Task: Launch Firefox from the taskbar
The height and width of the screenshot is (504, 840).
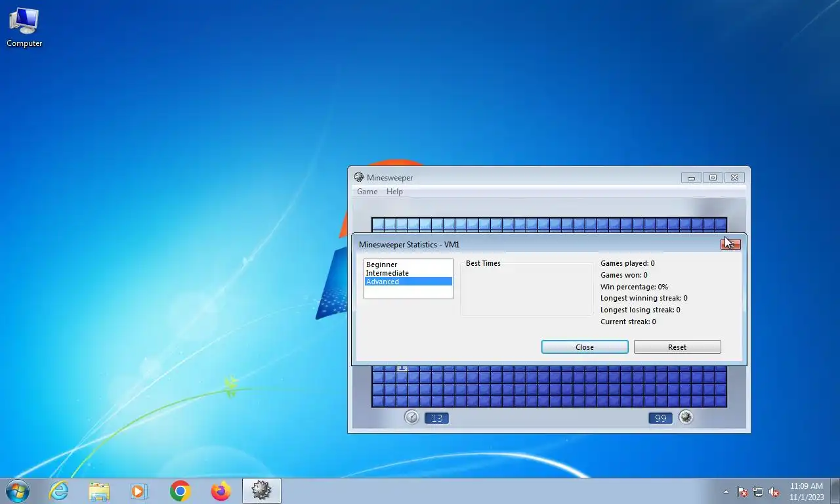Action: (221, 491)
